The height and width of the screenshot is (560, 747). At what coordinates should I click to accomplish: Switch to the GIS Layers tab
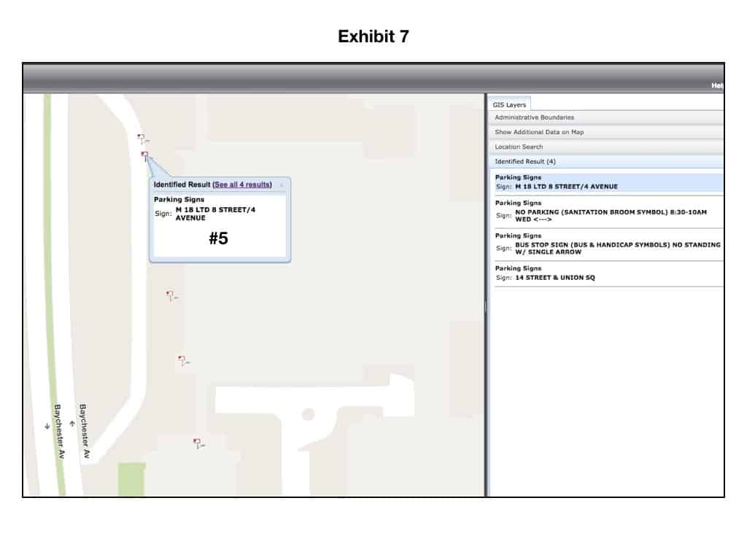(510, 104)
